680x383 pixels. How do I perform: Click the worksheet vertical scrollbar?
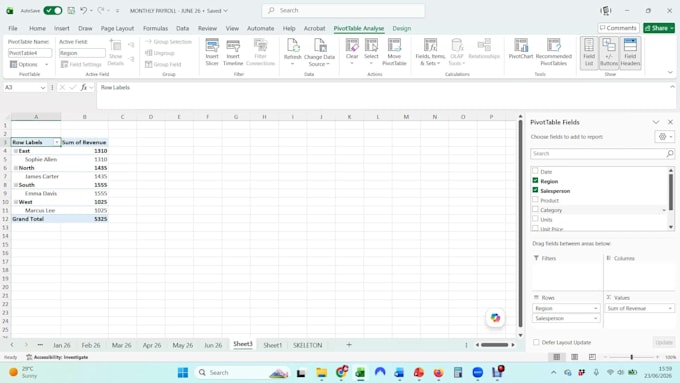tap(520, 224)
